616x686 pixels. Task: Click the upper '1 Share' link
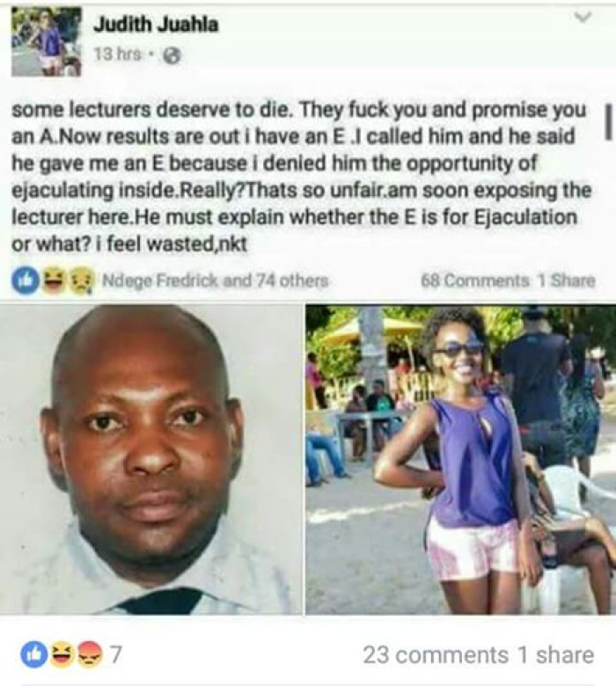[x=566, y=280]
